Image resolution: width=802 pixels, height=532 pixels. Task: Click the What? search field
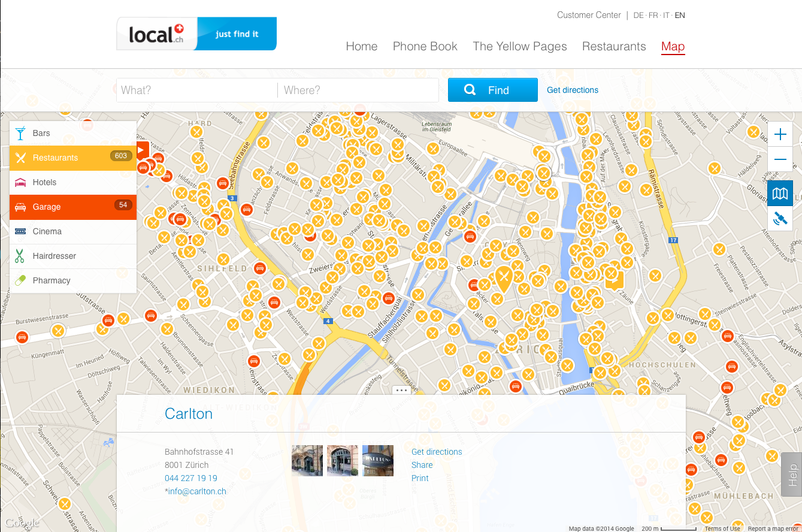pyautogui.click(x=196, y=90)
